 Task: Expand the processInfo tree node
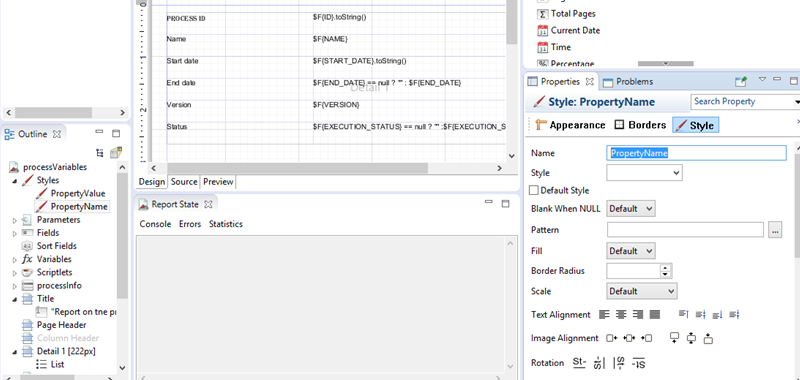[14, 286]
